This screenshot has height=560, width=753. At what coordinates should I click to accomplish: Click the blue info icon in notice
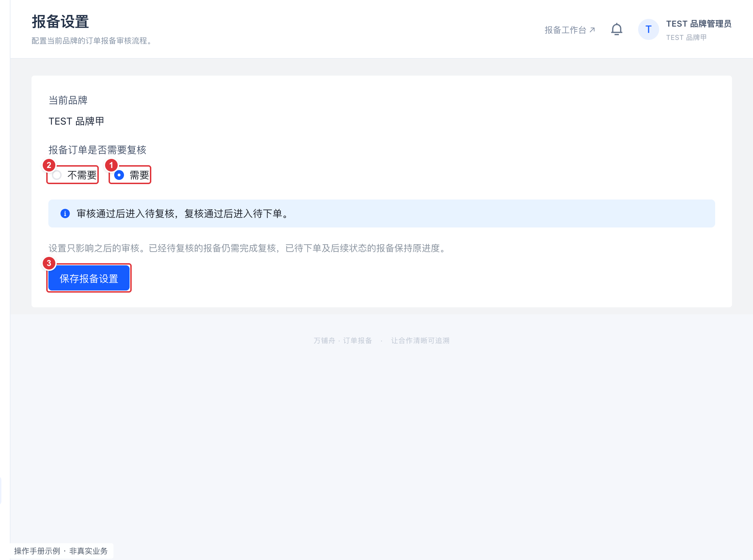65,213
